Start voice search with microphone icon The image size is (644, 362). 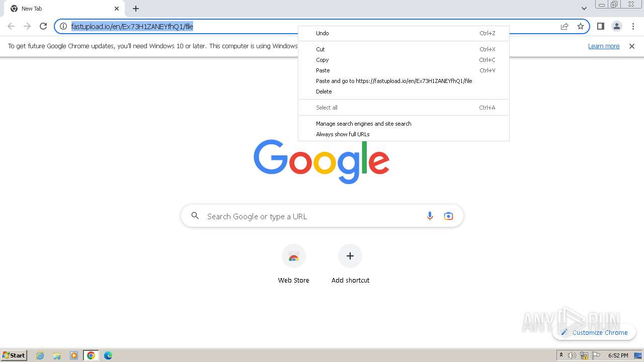(430, 216)
